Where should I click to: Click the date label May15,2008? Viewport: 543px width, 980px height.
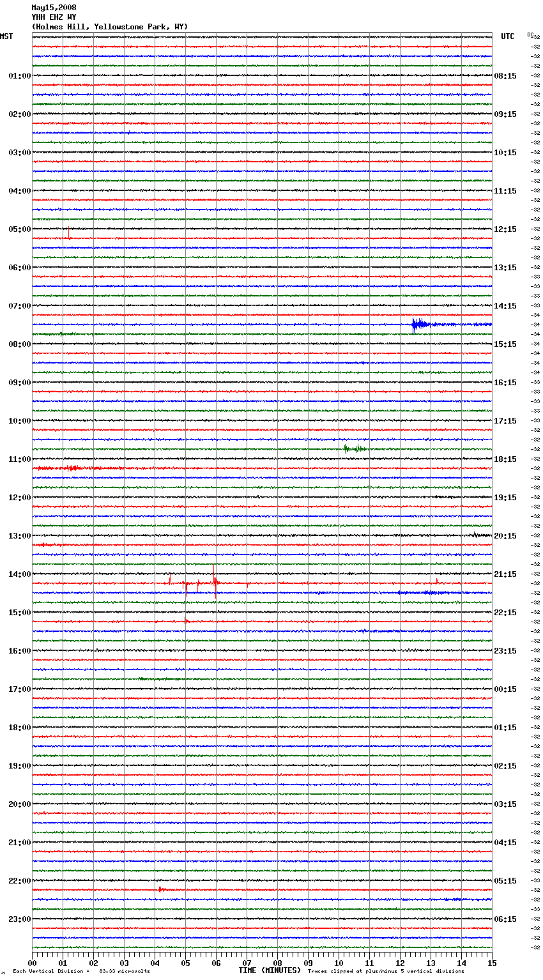coord(54,8)
